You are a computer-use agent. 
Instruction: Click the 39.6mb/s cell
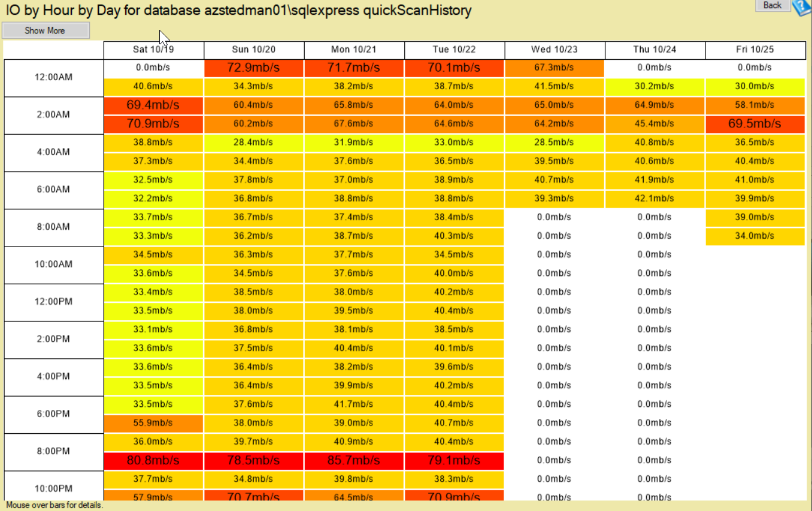click(x=454, y=367)
